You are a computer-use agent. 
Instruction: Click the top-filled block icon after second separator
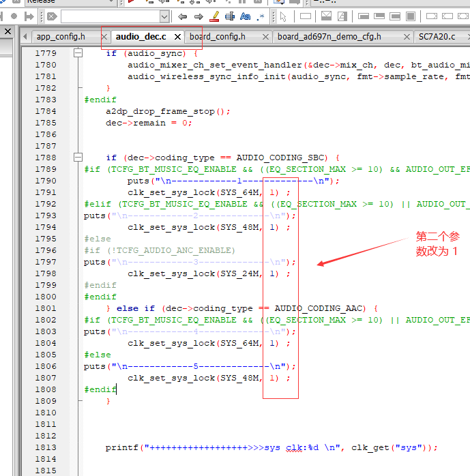point(364,16)
